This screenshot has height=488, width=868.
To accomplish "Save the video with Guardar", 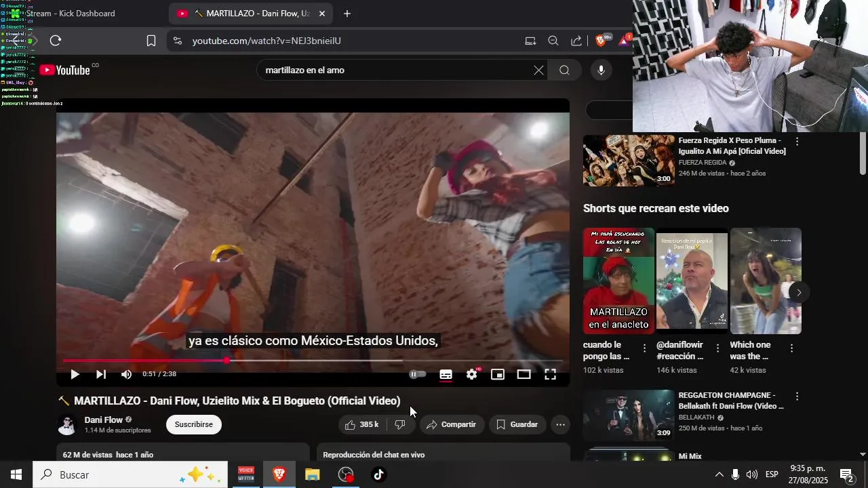I will click(x=517, y=424).
